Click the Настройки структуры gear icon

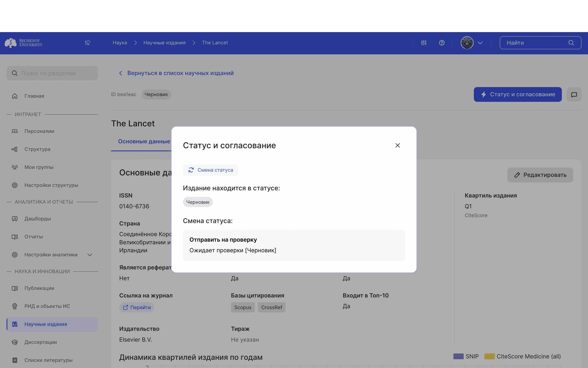coord(15,185)
